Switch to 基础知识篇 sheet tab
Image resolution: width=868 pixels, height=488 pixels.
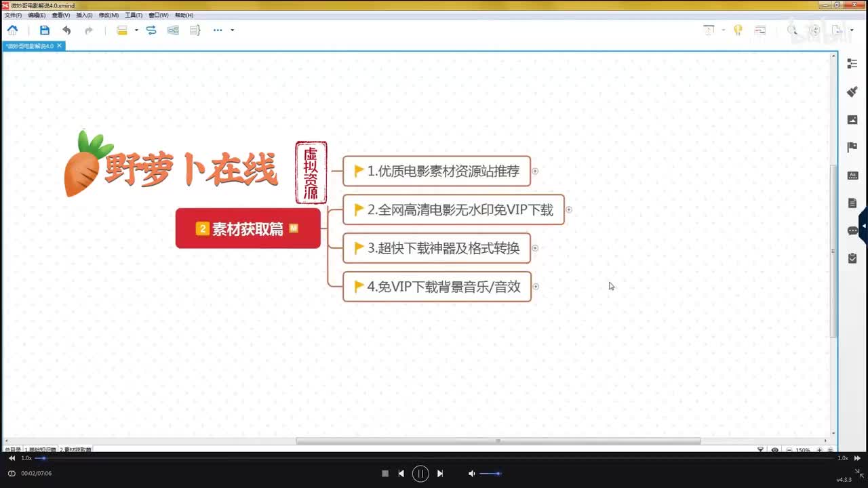tap(41, 449)
